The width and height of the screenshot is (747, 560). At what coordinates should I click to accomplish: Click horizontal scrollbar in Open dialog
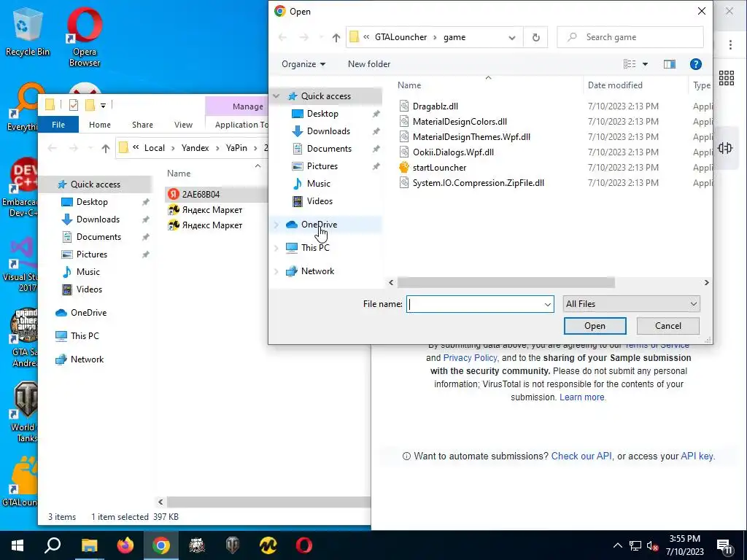506,283
